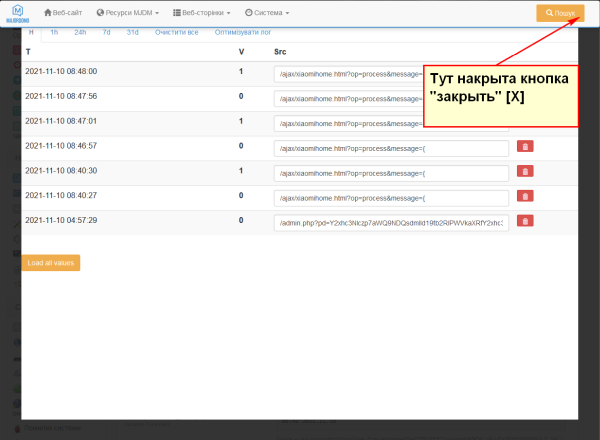Switch to the 24h tab
The width and height of the screenshot is (600, 440).
80,32
